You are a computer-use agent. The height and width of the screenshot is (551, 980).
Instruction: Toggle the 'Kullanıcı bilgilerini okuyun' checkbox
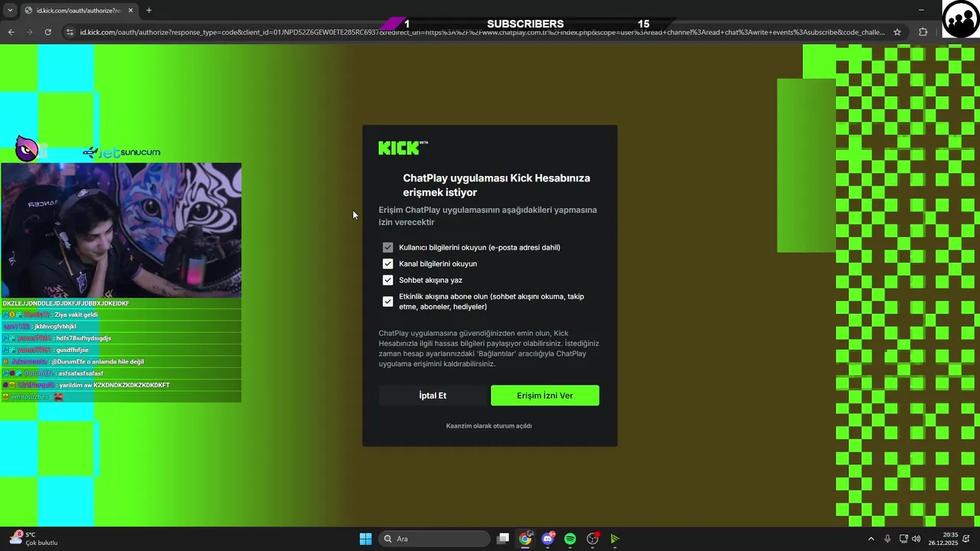[x=387, y=247]
